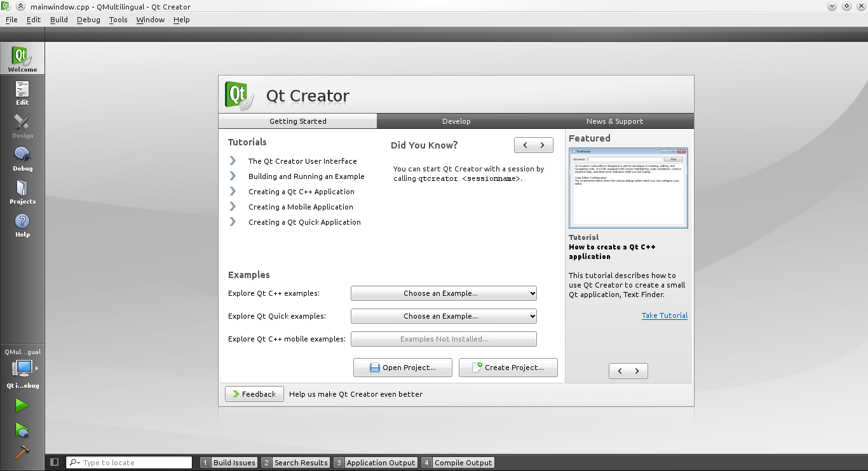Click the Qt Creator logo in header
This screenshot has width=868, height=471.
pos(240,95)
